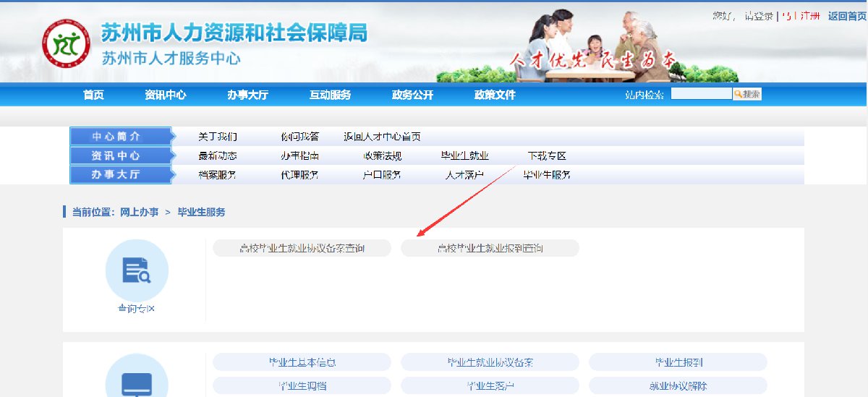Open 下载专区 in the submenu row
The height and width of the screenshot is (397, 868).
pos(547,156)
